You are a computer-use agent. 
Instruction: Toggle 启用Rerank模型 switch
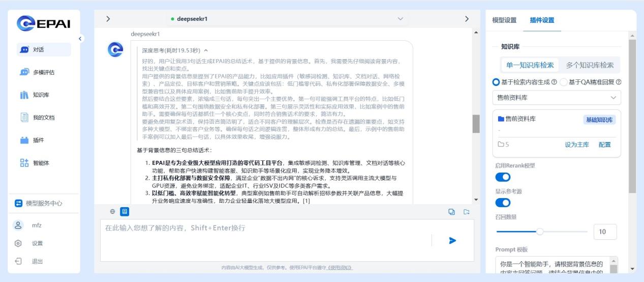point(503,177)
